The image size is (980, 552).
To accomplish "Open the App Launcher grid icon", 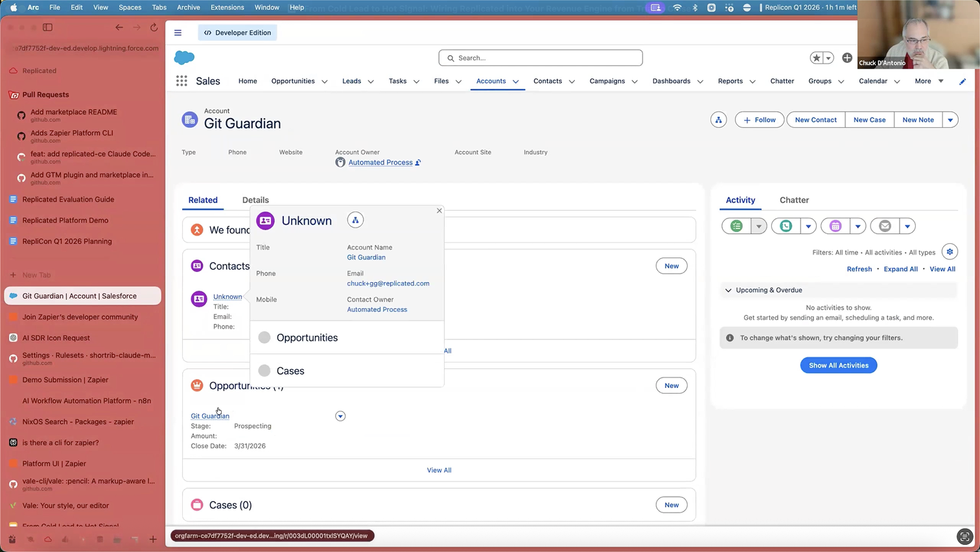I will tap(181, 81).
